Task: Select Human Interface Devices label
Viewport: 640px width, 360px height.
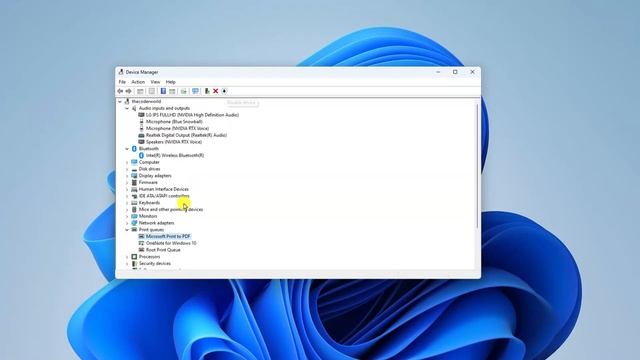Action: click(x=164, y=189)
